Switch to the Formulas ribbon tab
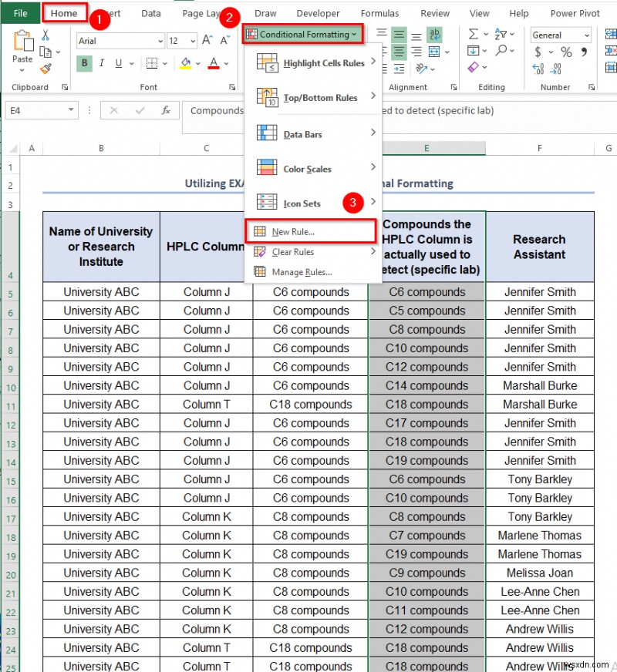 pyautogui.click(x=379, y=13)
